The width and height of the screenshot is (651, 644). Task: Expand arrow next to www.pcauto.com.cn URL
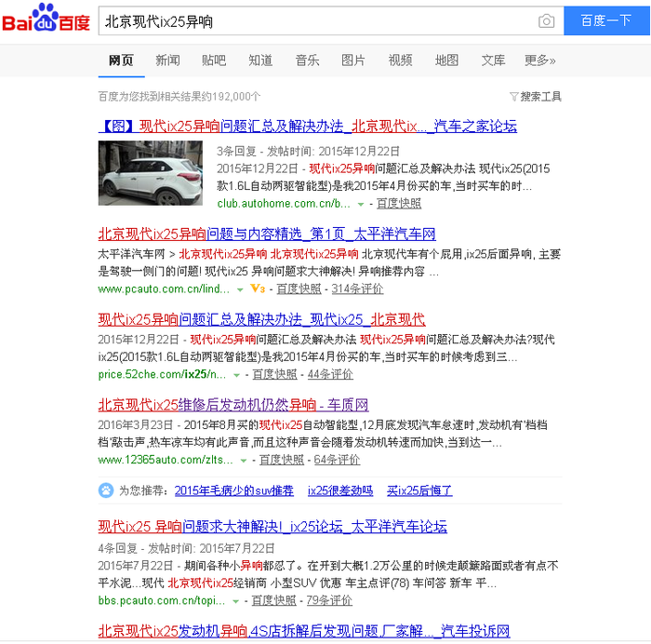[237, 289]
